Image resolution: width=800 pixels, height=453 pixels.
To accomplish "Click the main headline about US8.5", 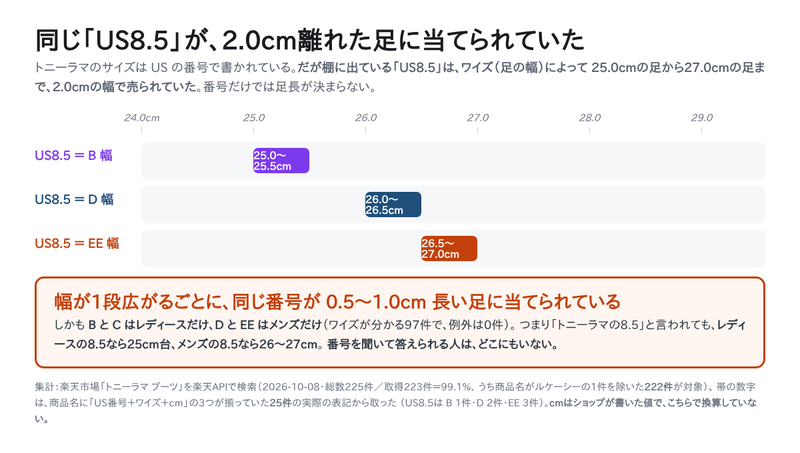I will pos(310,40).
